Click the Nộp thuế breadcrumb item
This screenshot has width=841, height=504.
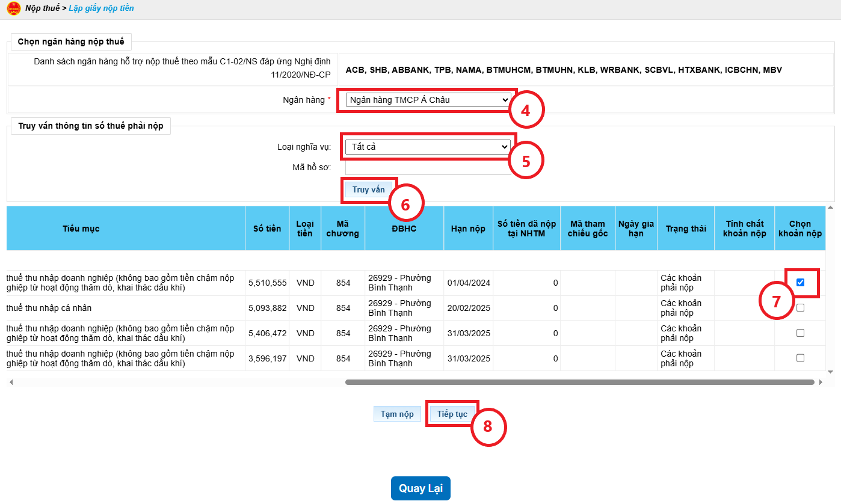[42, 8]
